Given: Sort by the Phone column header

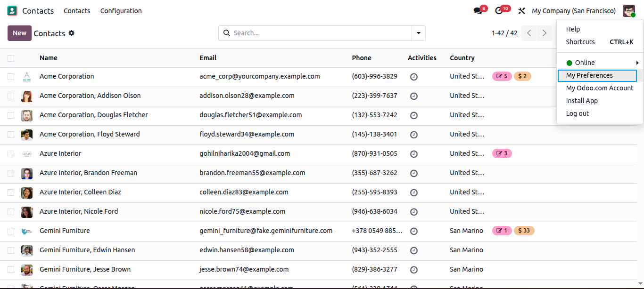Looking at the screenshot, I should click(362, 58).
